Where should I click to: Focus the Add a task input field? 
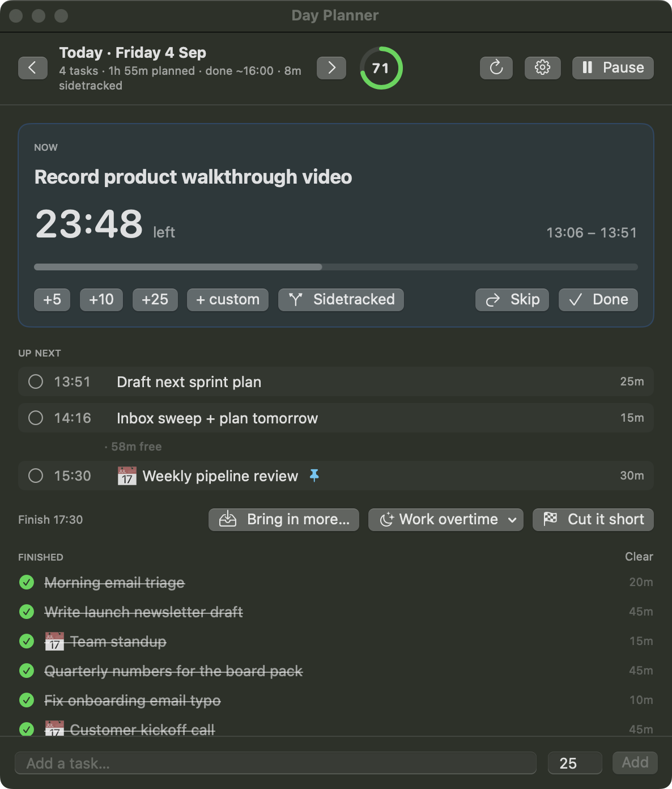[x=275, y=763]
